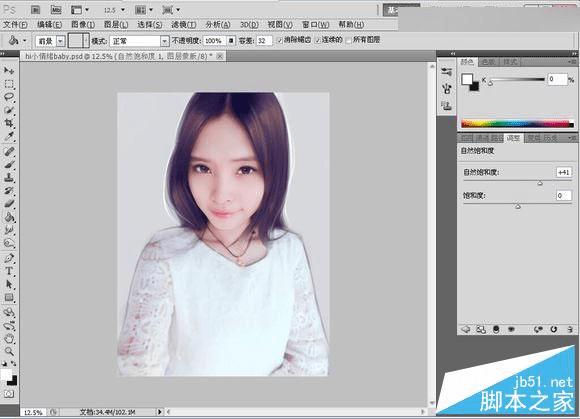Open the 文件(F) menu
This screenshot has height=419, width=580.
coord(15,25)
